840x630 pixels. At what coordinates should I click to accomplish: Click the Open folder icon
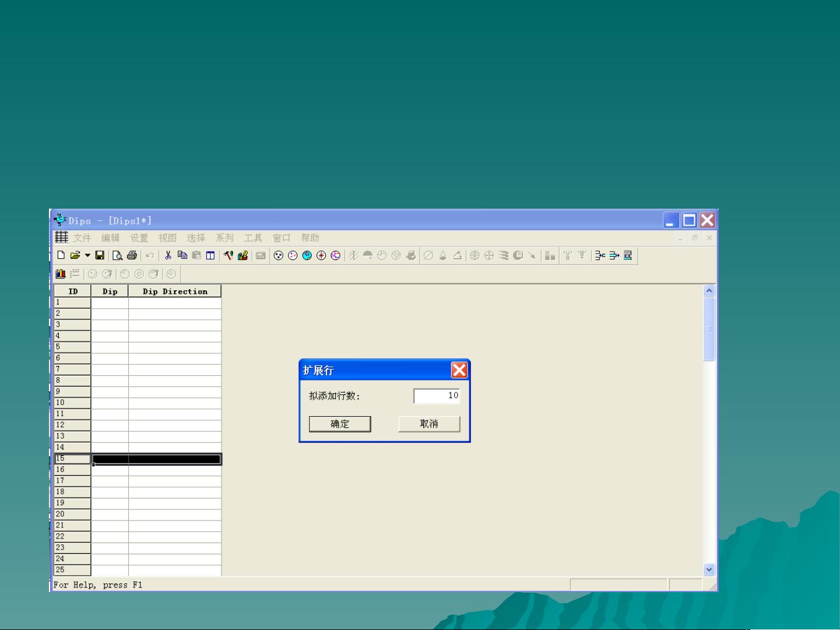pyautogui.click(x=75, y=255)
